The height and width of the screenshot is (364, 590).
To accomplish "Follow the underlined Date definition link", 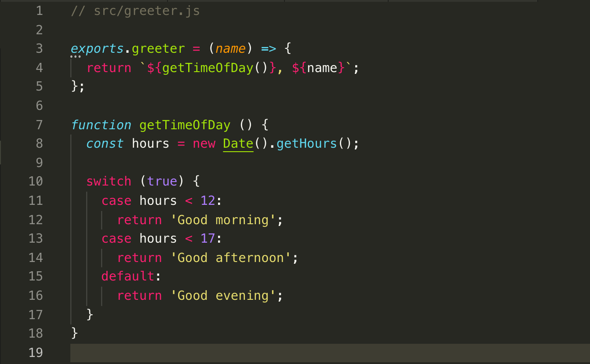I will tap(238, 143).
